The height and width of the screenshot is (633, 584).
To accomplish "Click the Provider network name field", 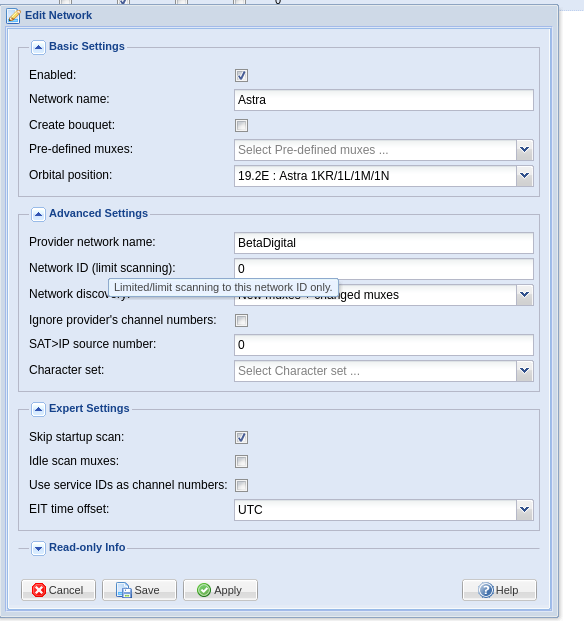I will pyautogui.click(x=384, y=243).
